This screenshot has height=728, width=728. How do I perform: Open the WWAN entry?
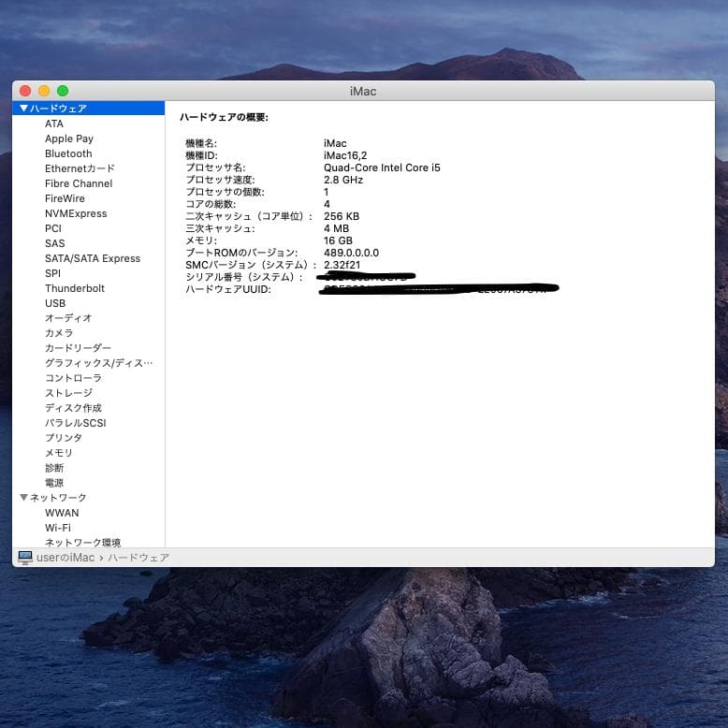click(x=62, y=513)
